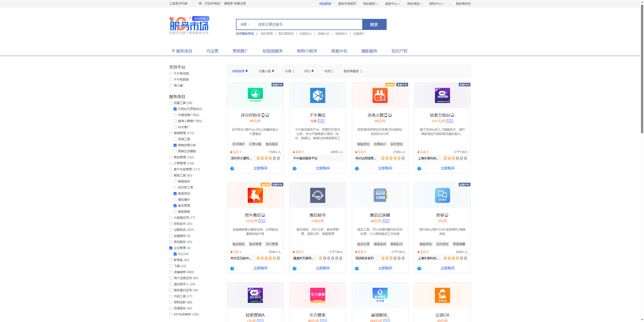The width and height of the screenshot is (644, 322).
Task: Open the 言审 chat bubble icon
Action: pyautogui.click(x=442, y=195)
